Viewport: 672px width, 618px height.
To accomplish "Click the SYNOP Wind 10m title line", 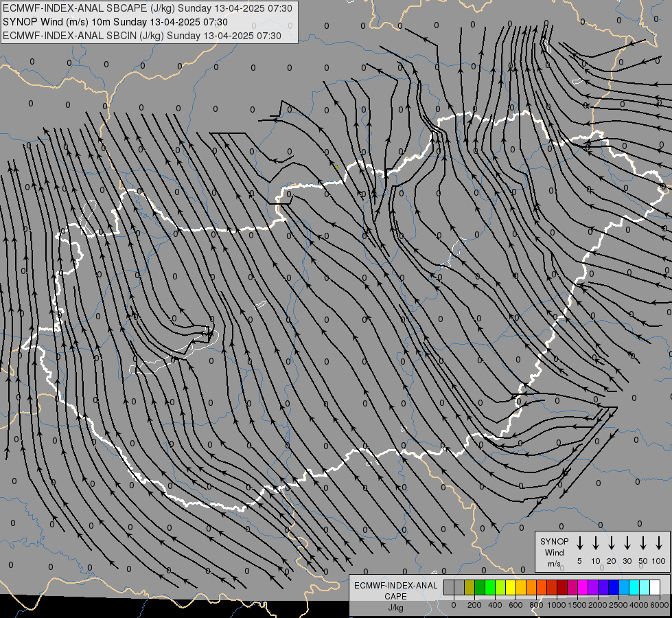I will coord(115,22).
